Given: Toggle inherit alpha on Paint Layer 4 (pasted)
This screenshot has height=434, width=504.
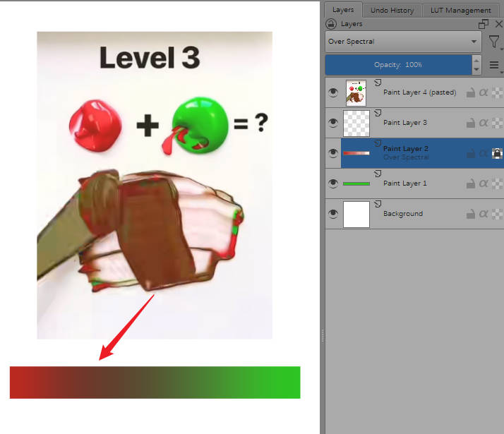Looking at the screenshot, I should (x=484, y=92).
